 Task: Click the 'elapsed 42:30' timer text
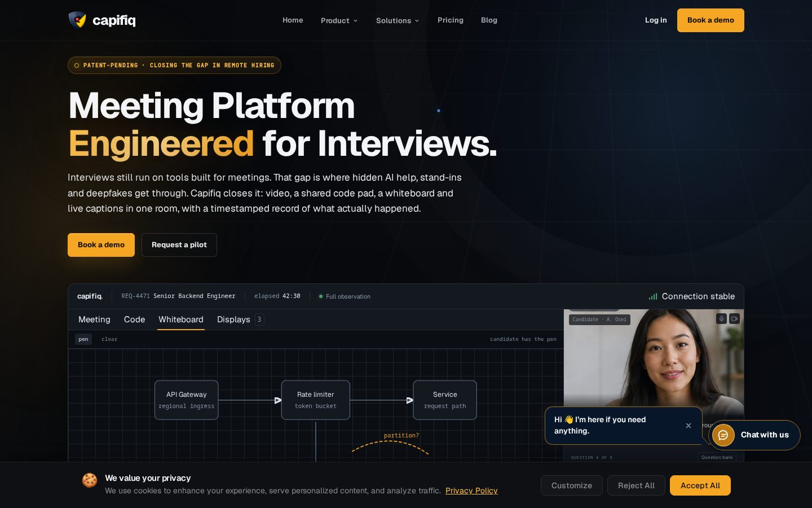[x=277, y=296]
